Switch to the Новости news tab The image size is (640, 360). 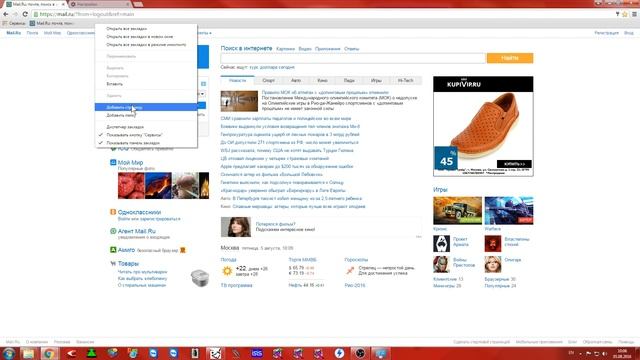coord(238,80)
